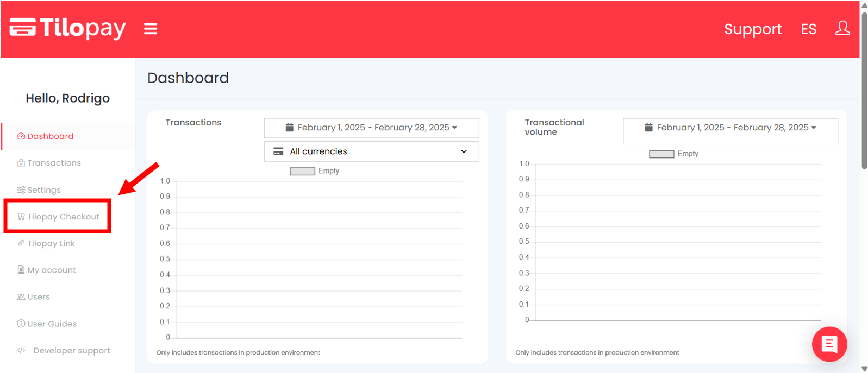Screen dimensions: 868x373
Task: Click the User Guides info icon
Action: [x=21, y=324]
